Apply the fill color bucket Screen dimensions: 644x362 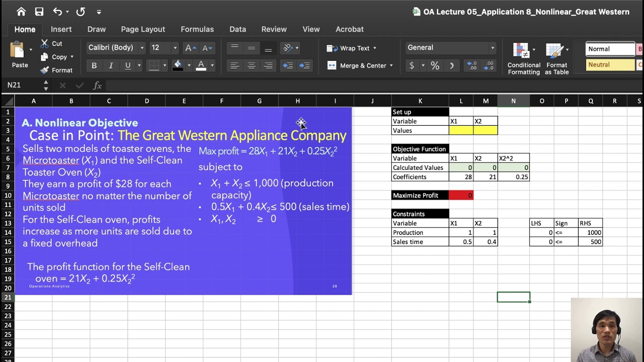point(178,66)
